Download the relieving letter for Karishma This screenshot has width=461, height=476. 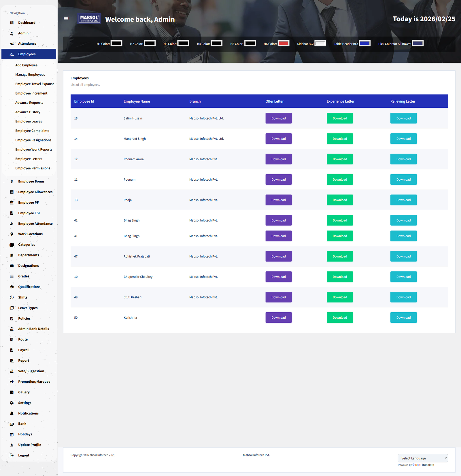403,318
